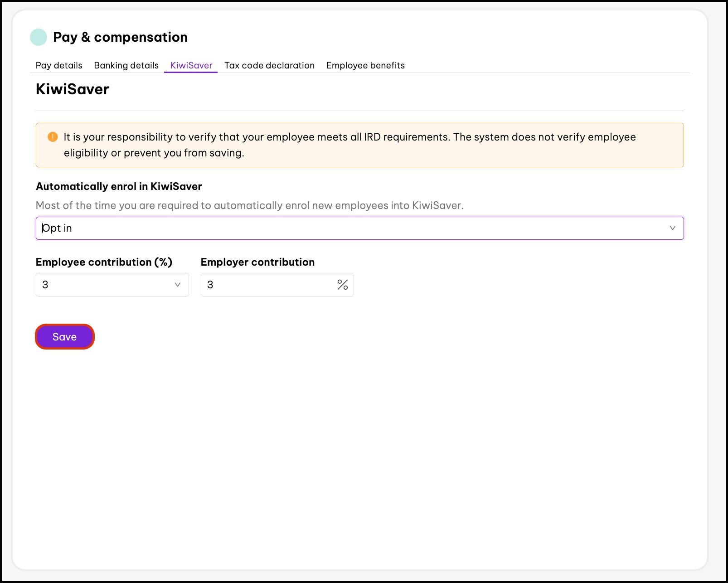Click the KiwiSaver section heading

point(73,89)
